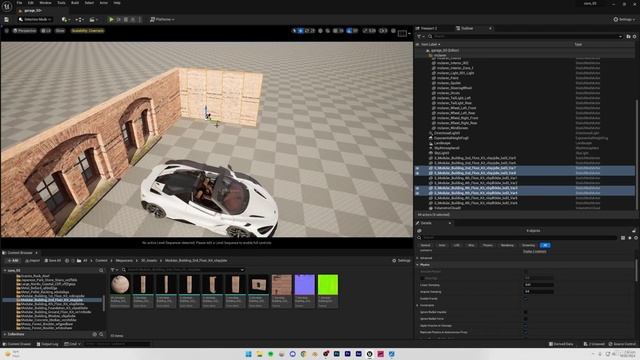Image resolution: width=640 pixels, height=360 pixels.
Task: Select the brick wall texture thumbnail
Action: (282, 284)
